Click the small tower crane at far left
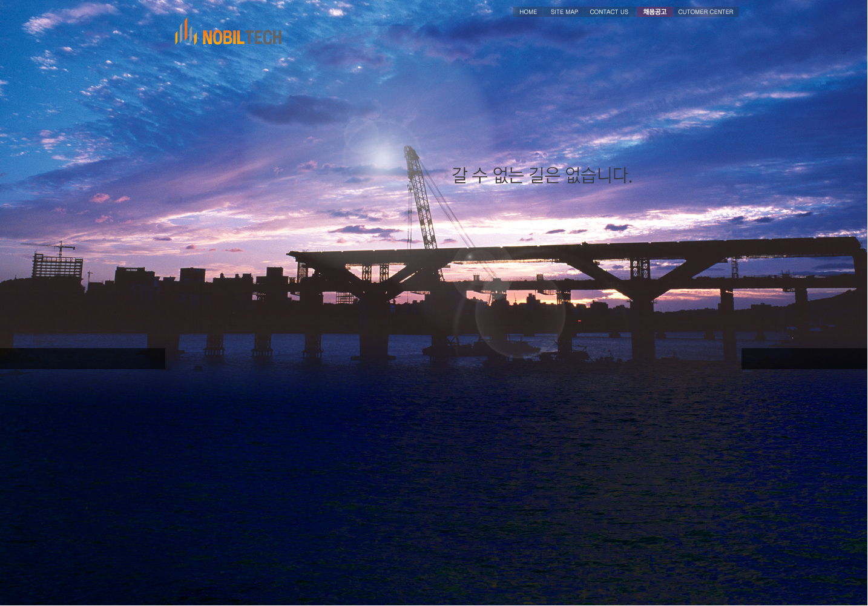868x606 pixels. click(x=59, y=248)
